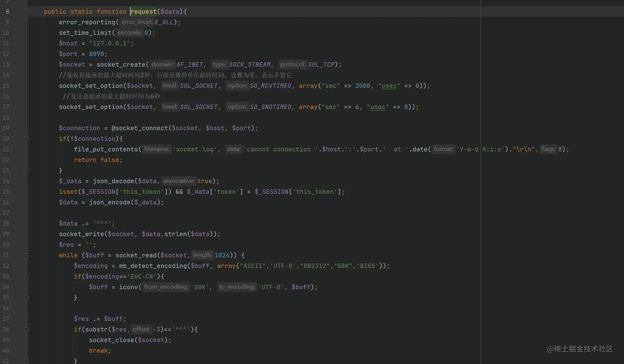Collapse the if($encoding=='EUC-CN') fold marker on line 33
The image size is (624, 364).
tap(26, 277)
